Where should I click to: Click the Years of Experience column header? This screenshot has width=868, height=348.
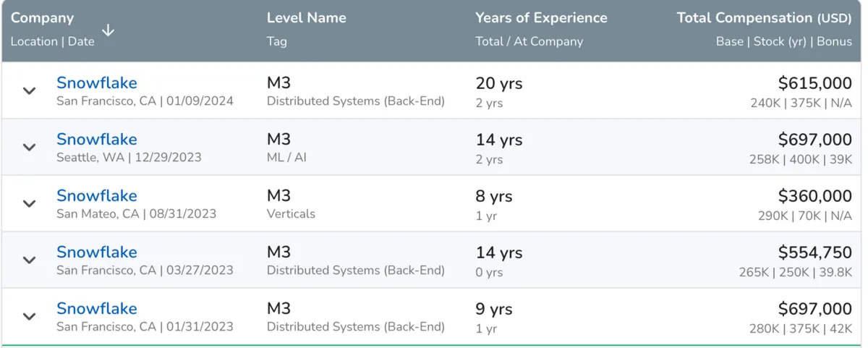click(541, 18)
